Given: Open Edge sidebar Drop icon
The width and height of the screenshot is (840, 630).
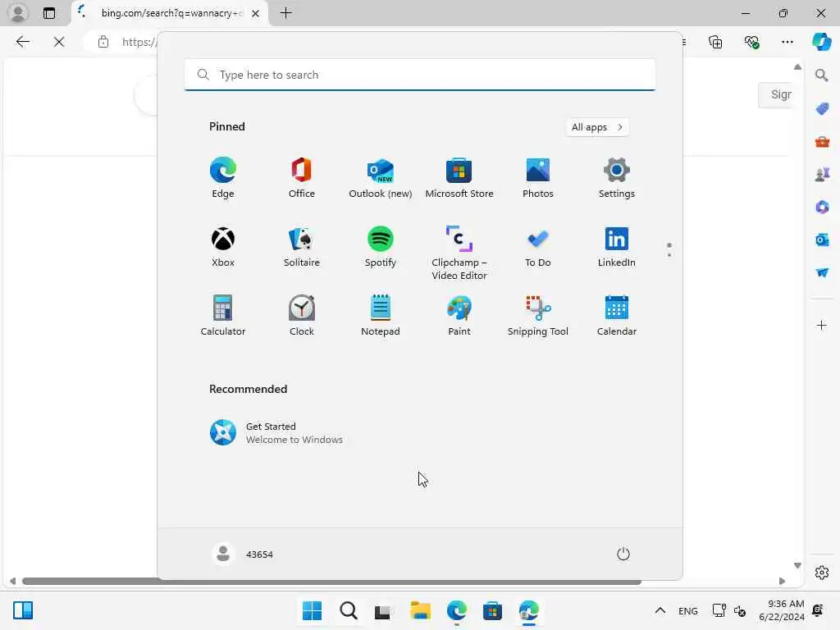Looking at the screenshot, I should pos(821,272).
